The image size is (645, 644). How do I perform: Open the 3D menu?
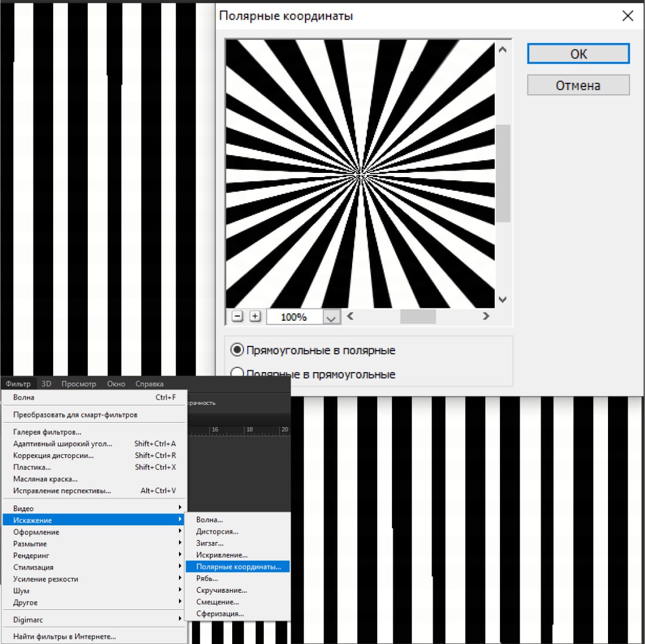tap(47, 383)
